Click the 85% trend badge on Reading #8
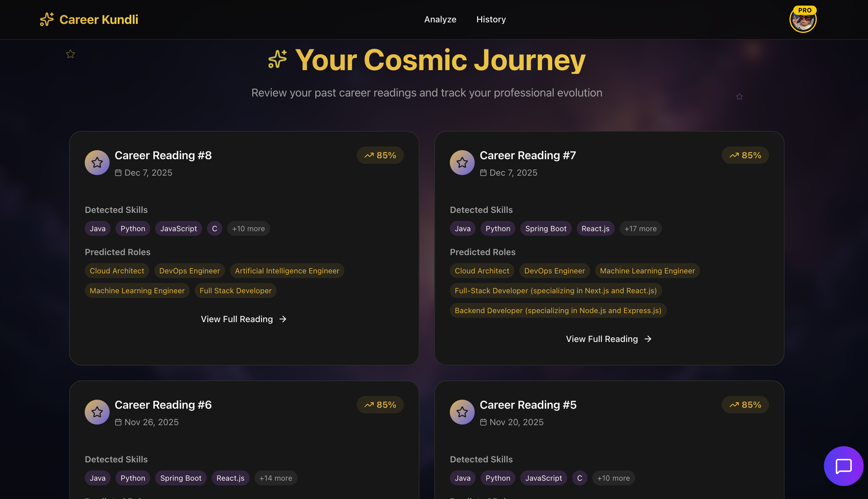This screenshot has width=868, height=499. tap(380, 155)
